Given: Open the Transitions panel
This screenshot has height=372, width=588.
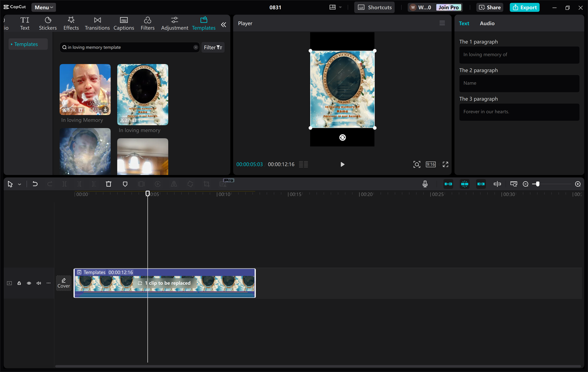Looking at the screenshot, I should 97,23.
